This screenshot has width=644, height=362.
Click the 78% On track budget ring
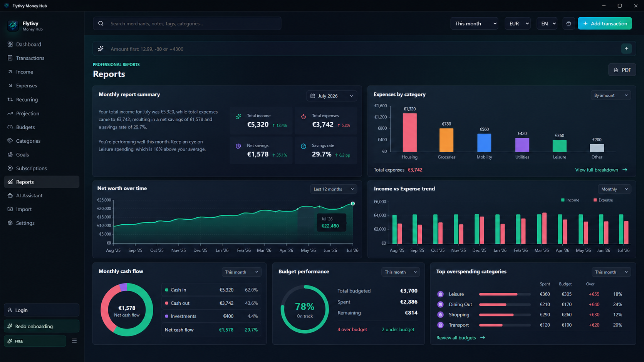305,309
